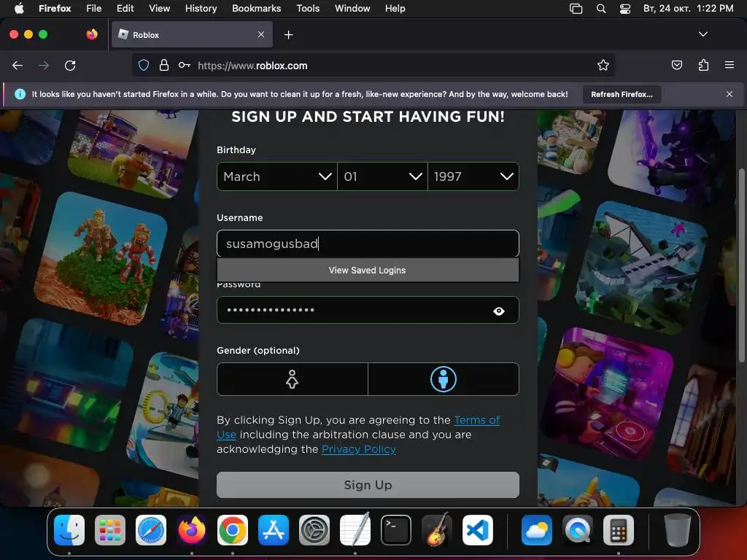Click the Username field with susamogusbad
747x560 pixels.
point(368,244)
